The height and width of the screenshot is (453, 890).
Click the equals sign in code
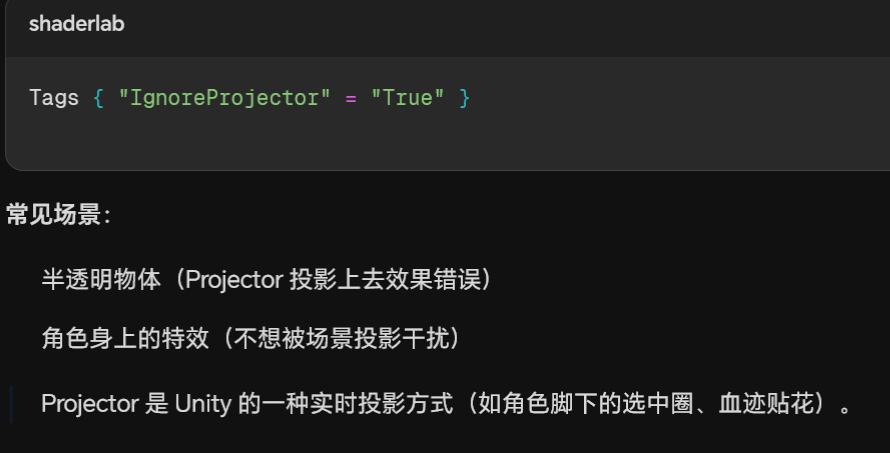[x=350, y=98]
